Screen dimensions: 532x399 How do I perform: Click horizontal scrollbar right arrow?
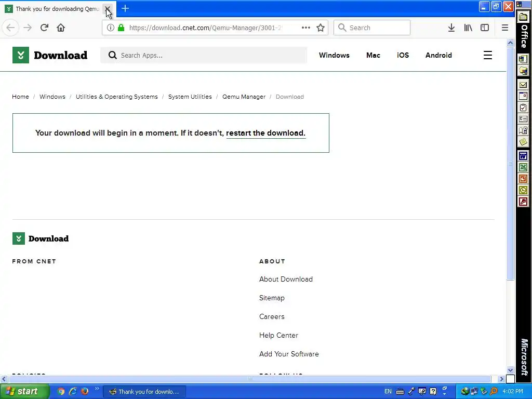click(502, 379)
